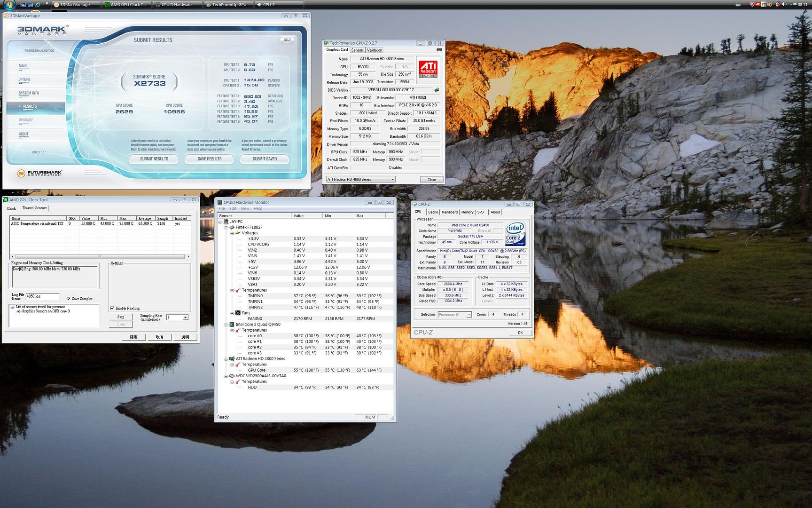Open the SPD tab in CPU-Z
This screenshot has height=508, width=812.
click(481, 212)
